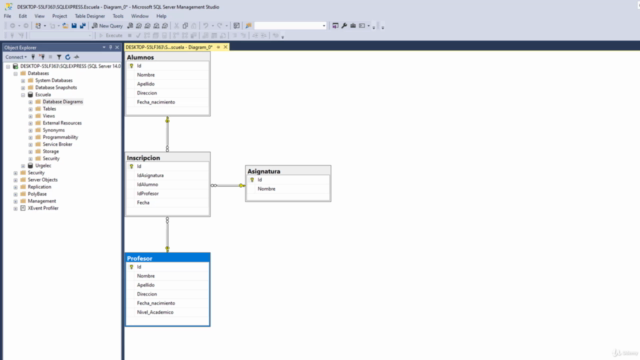The image size is (640, 360).
Task: Click the Undo toolbar icon
Action: (206, 26)
